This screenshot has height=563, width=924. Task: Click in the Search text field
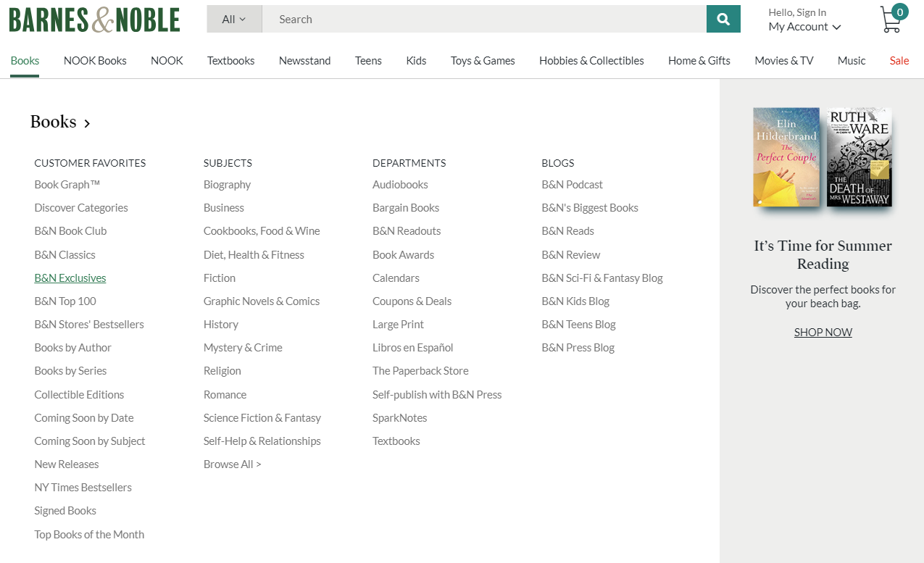[483, 19]
